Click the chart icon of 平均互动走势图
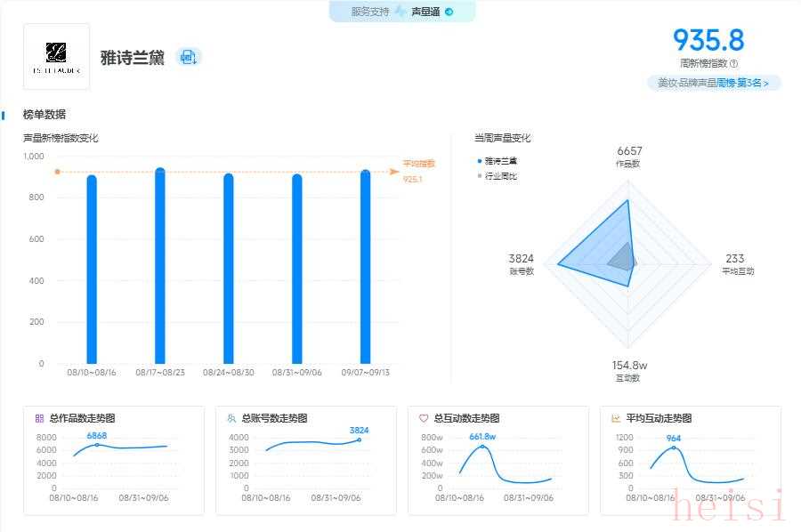The height and width of the screenshot is (532, 801). click(616, 419)
